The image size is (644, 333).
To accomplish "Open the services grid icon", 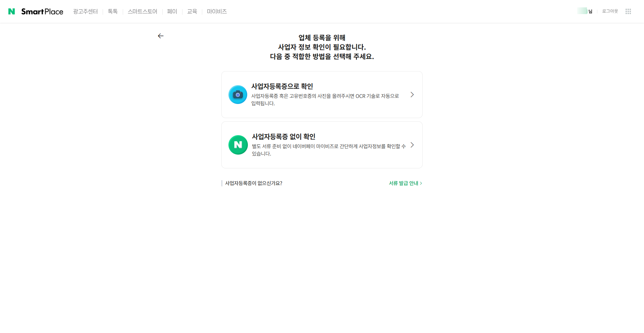I will [628, 11].
